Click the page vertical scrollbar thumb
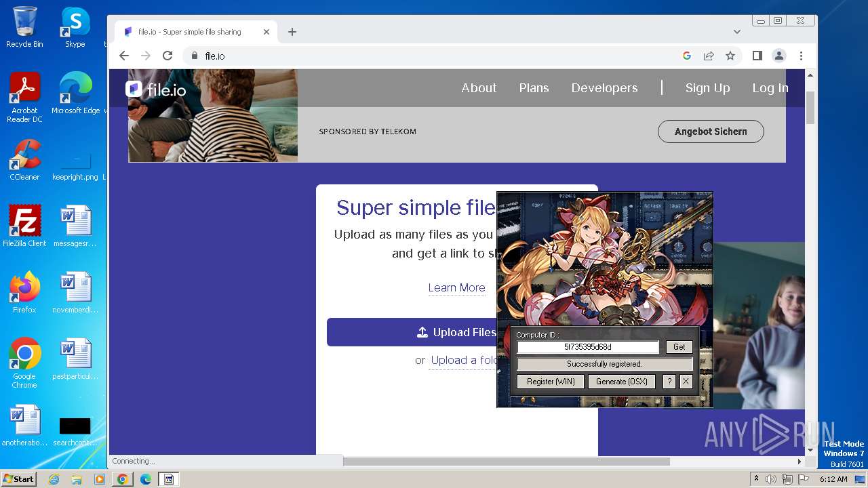 click(810, 107)
